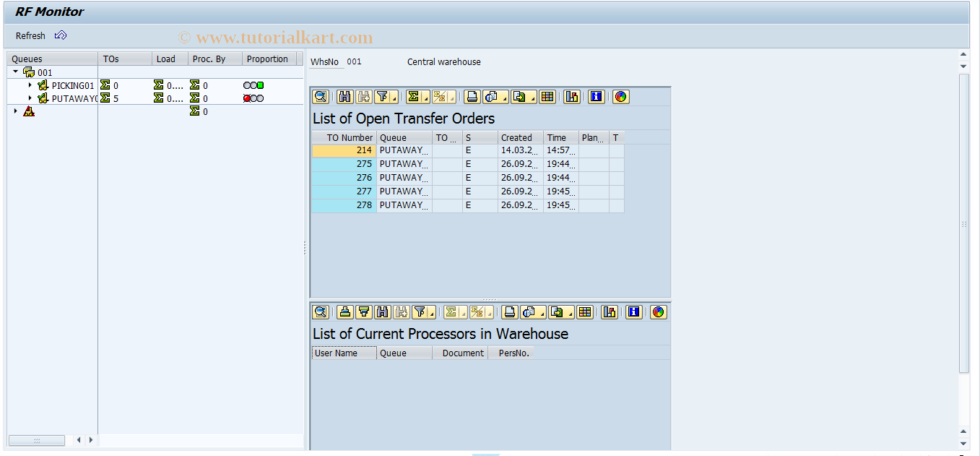Screen dimensions: 980x456
Task: Expand the PUTAWAY queue node
Action: [x=30, y=98]
